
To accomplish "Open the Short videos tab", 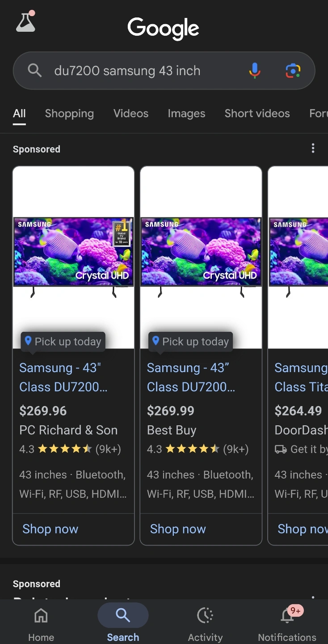I will pyautogui.click(x=257, y=114).
